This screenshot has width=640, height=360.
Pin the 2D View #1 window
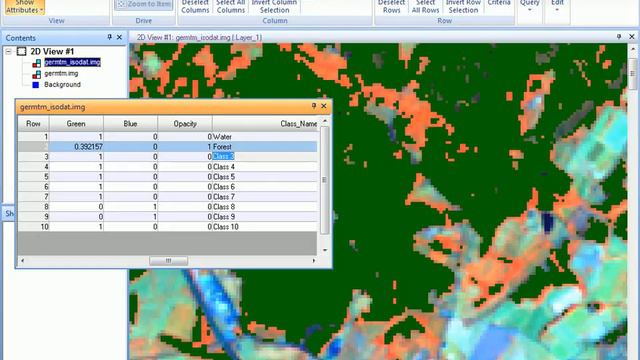click(619, 37)
